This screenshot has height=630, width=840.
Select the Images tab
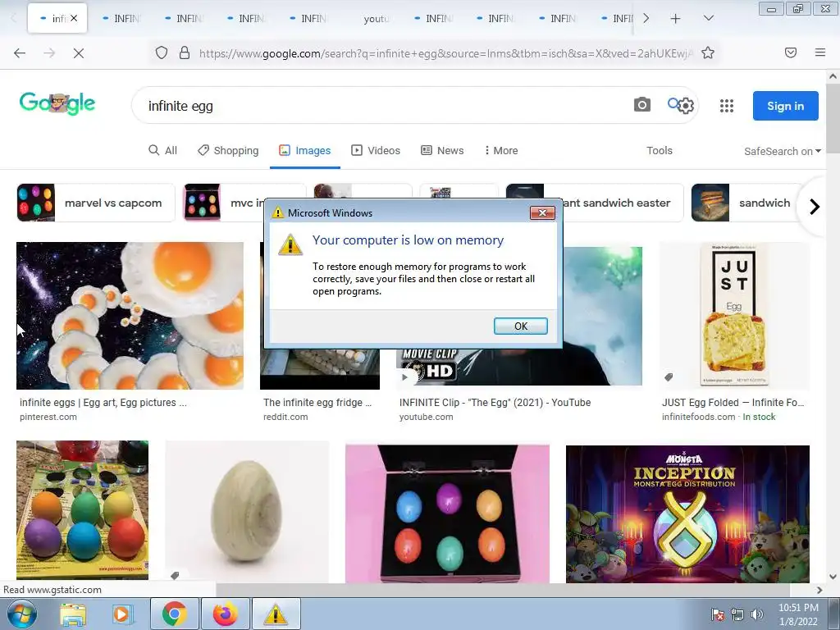[305, 151]
